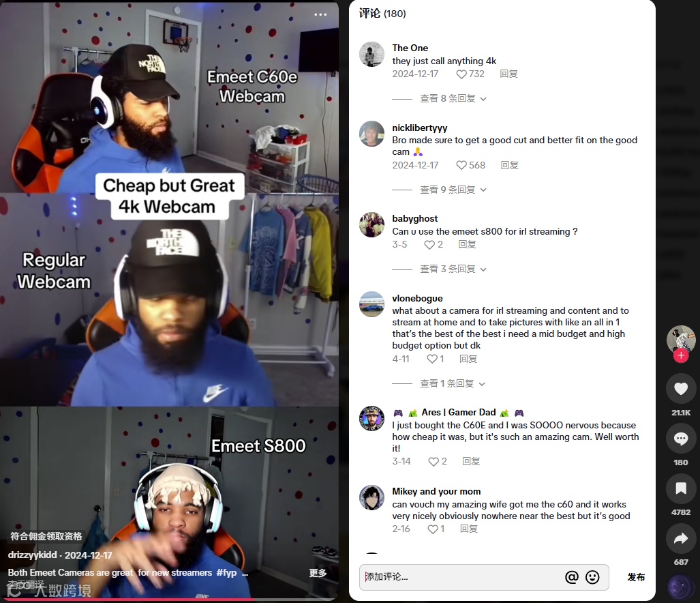Open comments via the speech bubble icon
The width and height of the screenshot is (700, 603).
680,439
